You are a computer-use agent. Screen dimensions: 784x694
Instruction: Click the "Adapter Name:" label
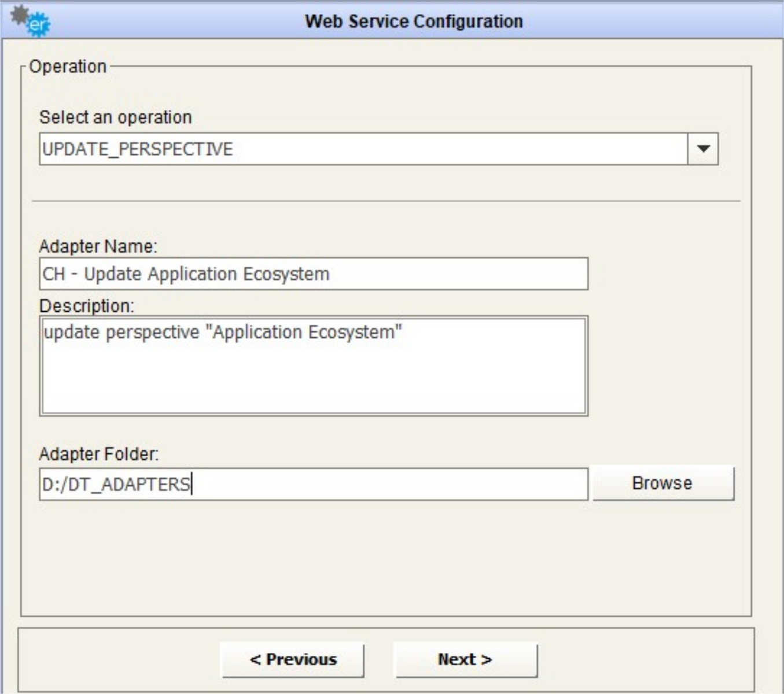coord(98,247)
